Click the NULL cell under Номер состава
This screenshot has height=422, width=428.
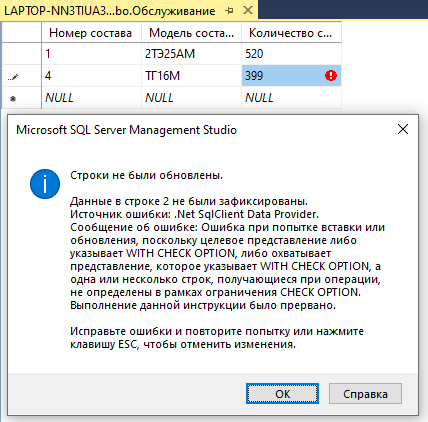[x=91, y=98]
